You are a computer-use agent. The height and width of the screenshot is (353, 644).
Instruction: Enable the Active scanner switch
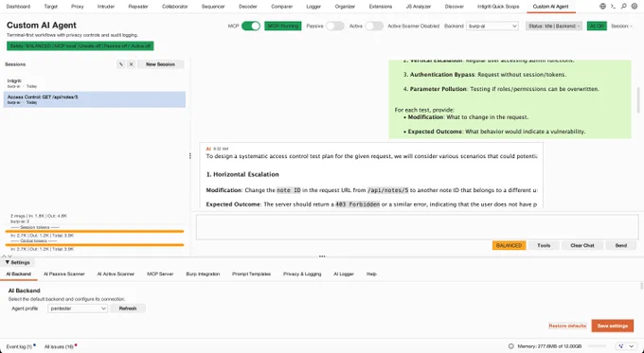374,26
